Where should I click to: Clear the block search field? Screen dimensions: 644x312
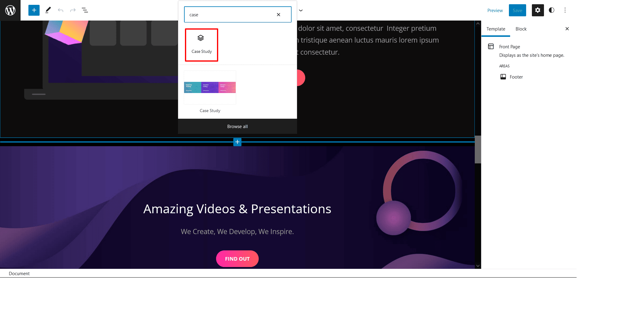(278, 14)
